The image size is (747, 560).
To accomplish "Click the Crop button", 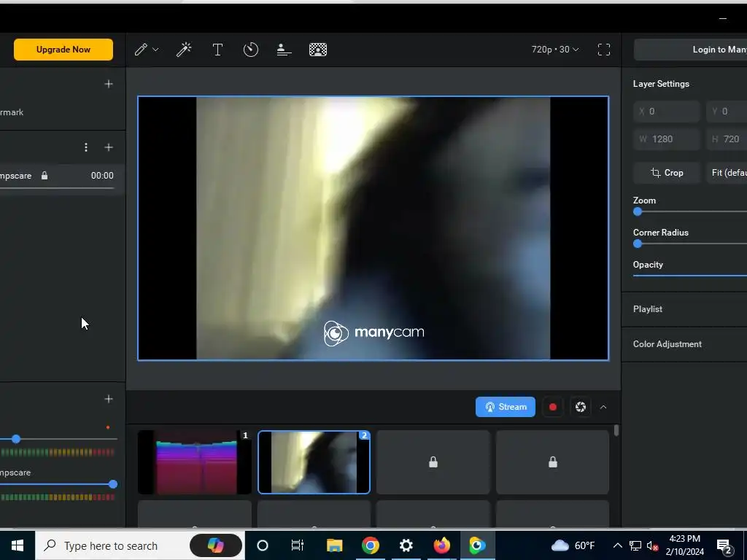I will (x=667, y=173).
